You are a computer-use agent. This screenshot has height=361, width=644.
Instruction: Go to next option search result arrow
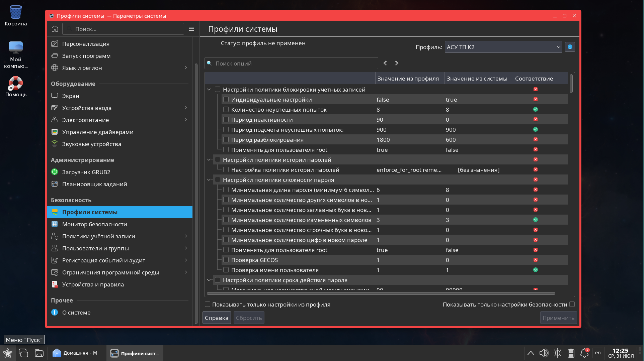(x=397, y=63)
